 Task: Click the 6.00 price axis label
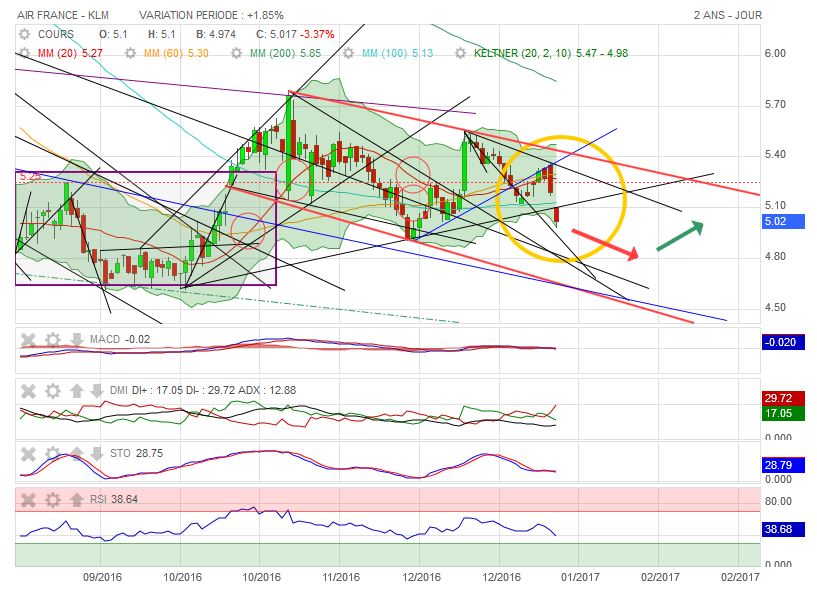point(775,54)
